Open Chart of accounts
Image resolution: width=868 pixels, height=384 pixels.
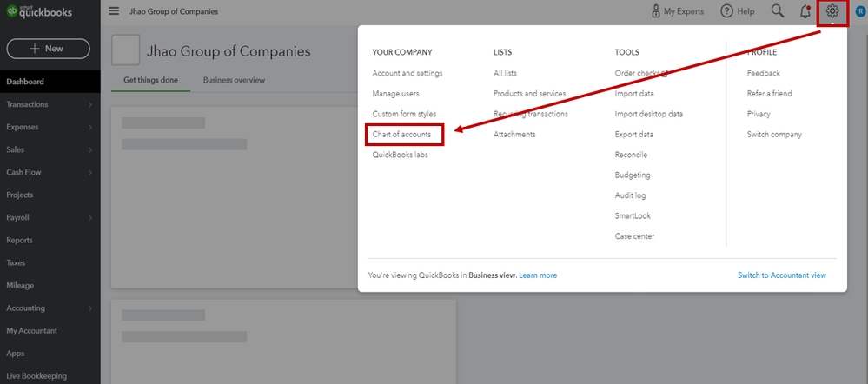pos(401,135)
